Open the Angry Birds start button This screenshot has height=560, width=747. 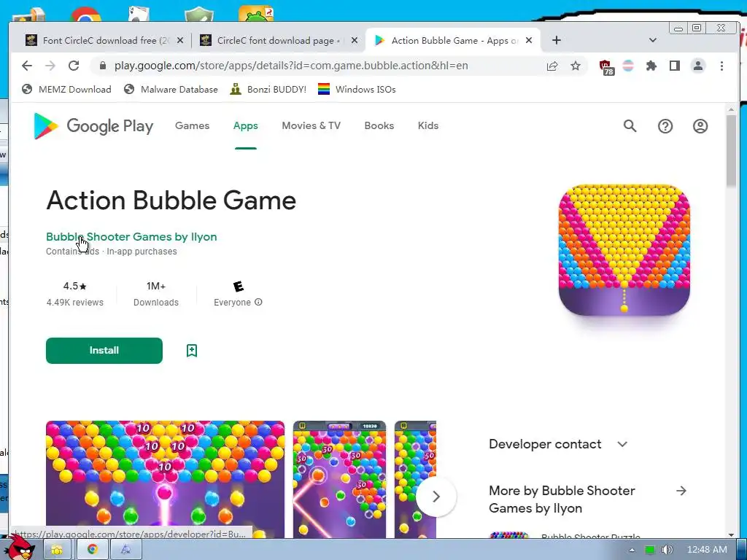point(20,548)
